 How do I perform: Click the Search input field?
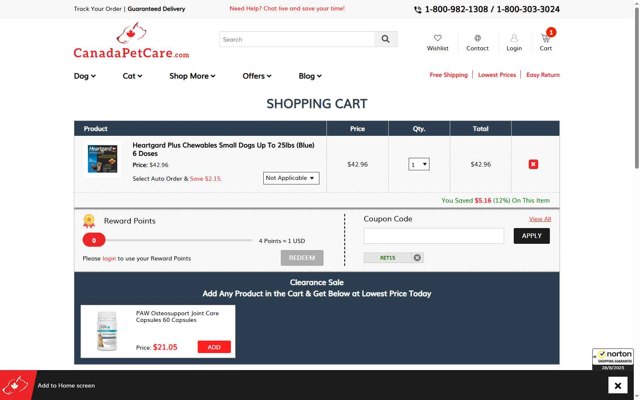[x=297, y=39]
